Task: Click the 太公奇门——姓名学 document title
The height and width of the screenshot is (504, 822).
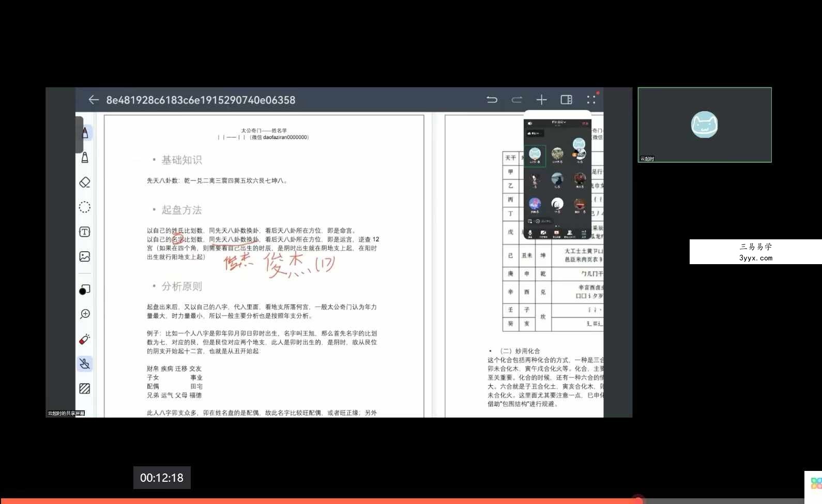Action: 264,131
